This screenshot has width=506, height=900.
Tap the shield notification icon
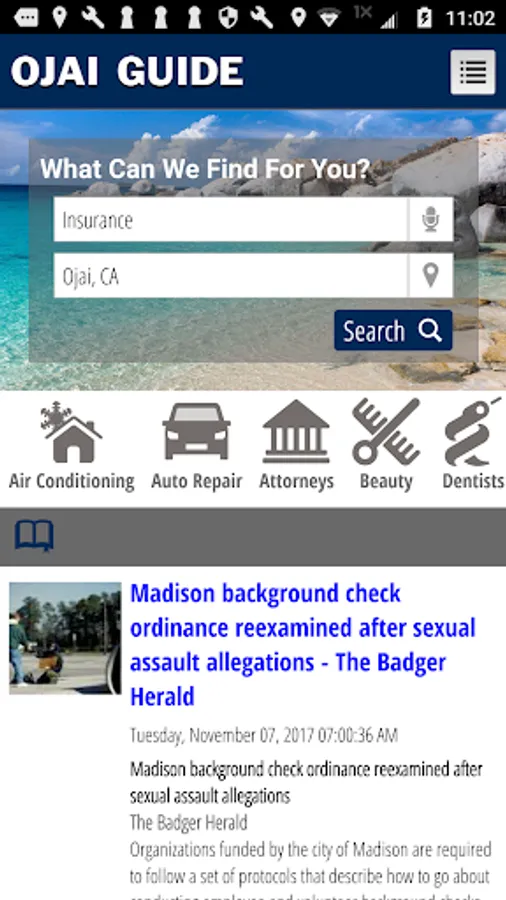(x=228, y=17)
